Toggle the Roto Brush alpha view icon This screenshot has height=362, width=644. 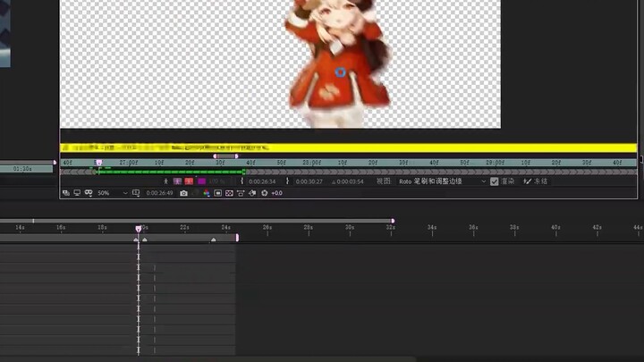[166, 181]
